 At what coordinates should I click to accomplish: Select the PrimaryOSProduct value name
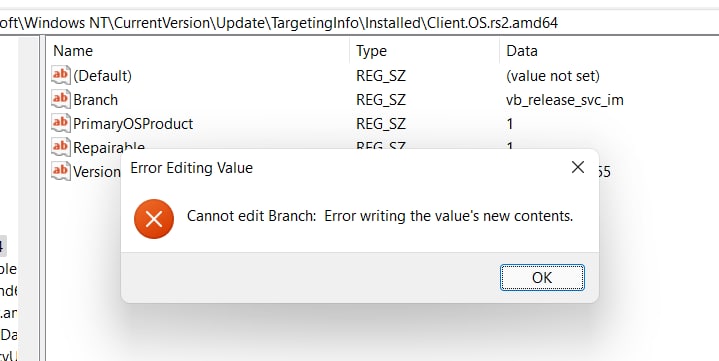point(133,123)
